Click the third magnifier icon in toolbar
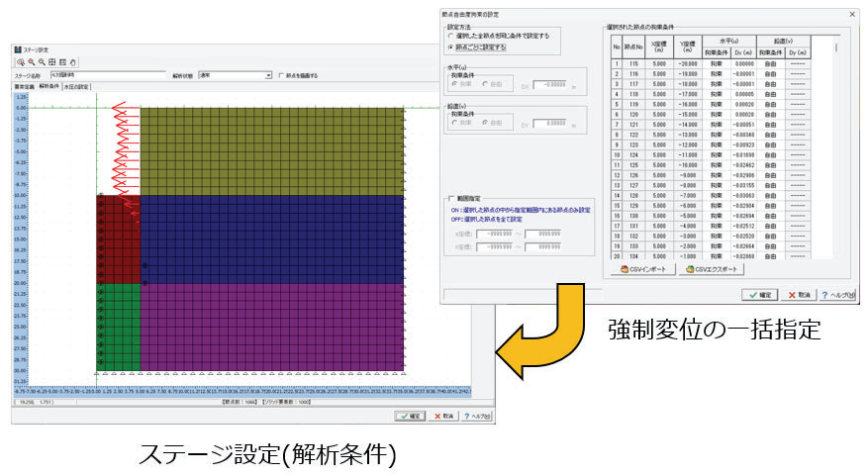This screenshot has width=868, height=476. pos(41,61)
